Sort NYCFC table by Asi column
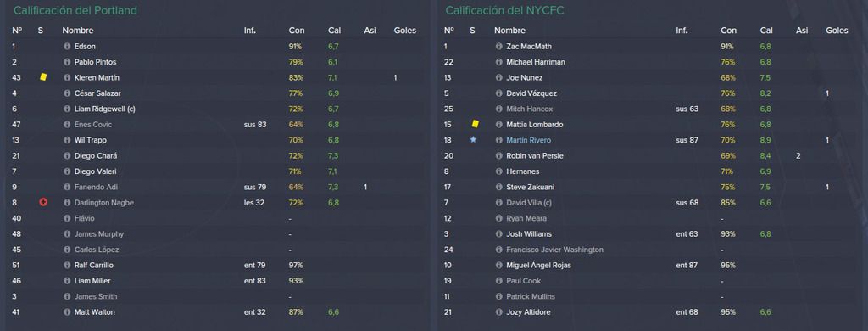The image size is (868, 331). pyautogui.click(x=802, y=31)
